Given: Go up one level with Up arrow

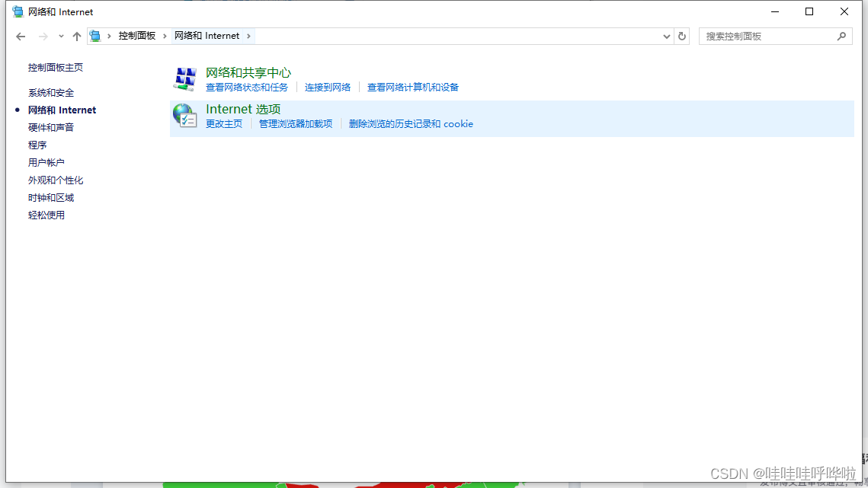Looking at the screenshot, I should pyautogui.click(x=77, y=37).
